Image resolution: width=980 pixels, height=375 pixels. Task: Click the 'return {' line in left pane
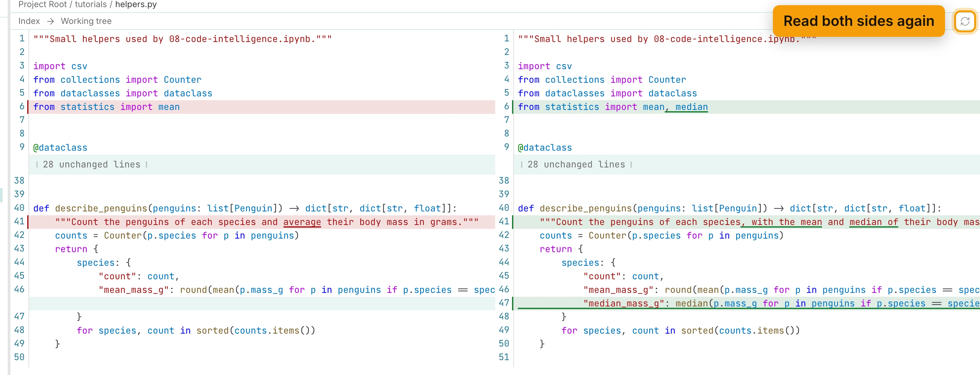point(76,249)
